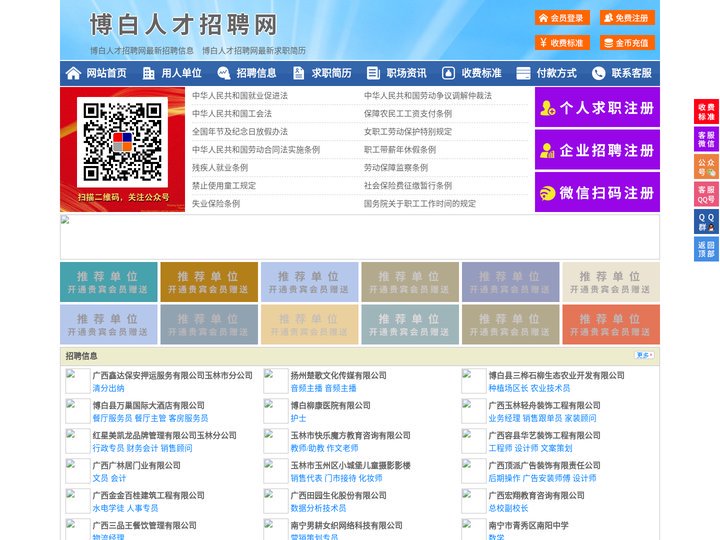
Task: Click the card icon beside 付款方式
Action: click(523, 73)
